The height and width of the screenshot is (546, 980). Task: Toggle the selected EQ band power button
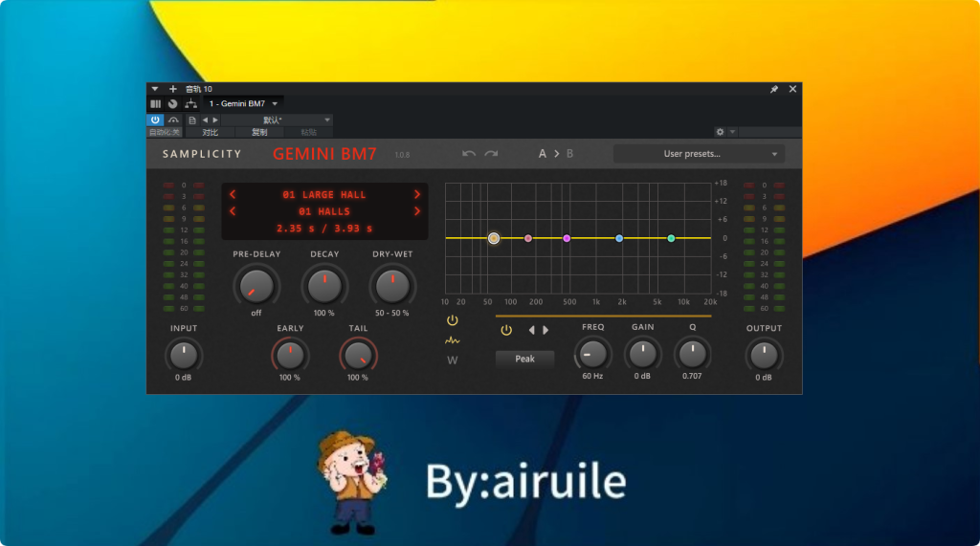click(506, 330)
